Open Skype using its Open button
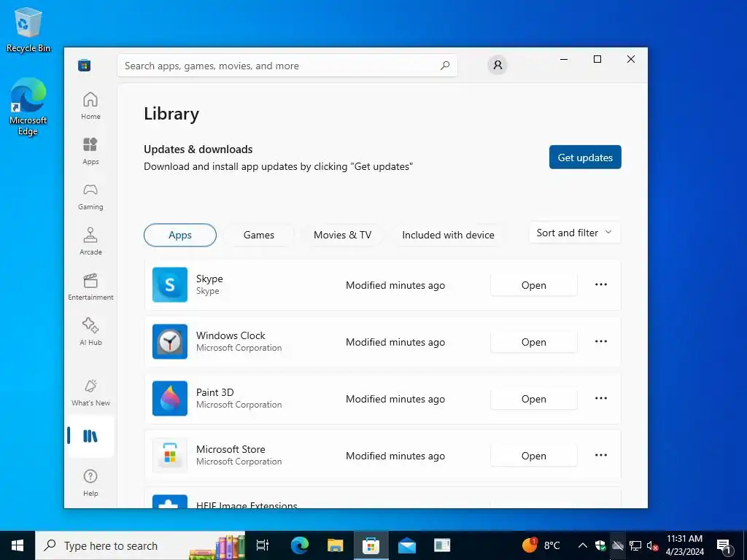The image size is (747, 560). click(533, 285)
